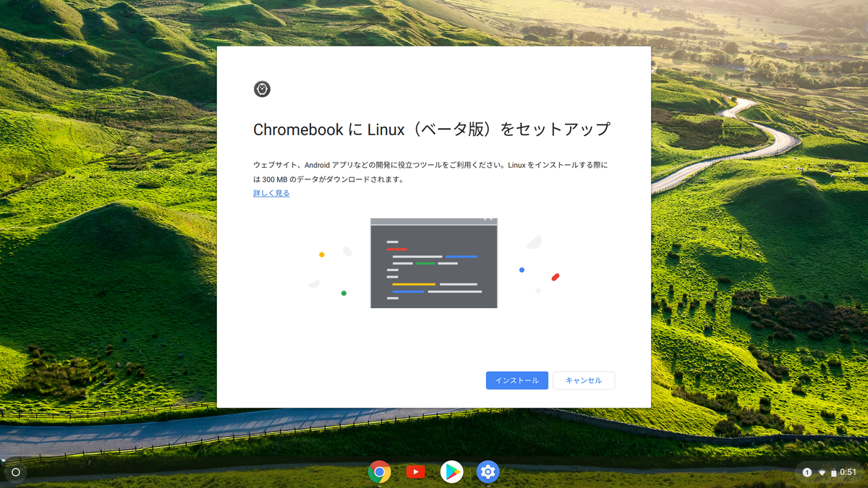
Task: Open the notification count badge
Action: [x=807, y=472]
